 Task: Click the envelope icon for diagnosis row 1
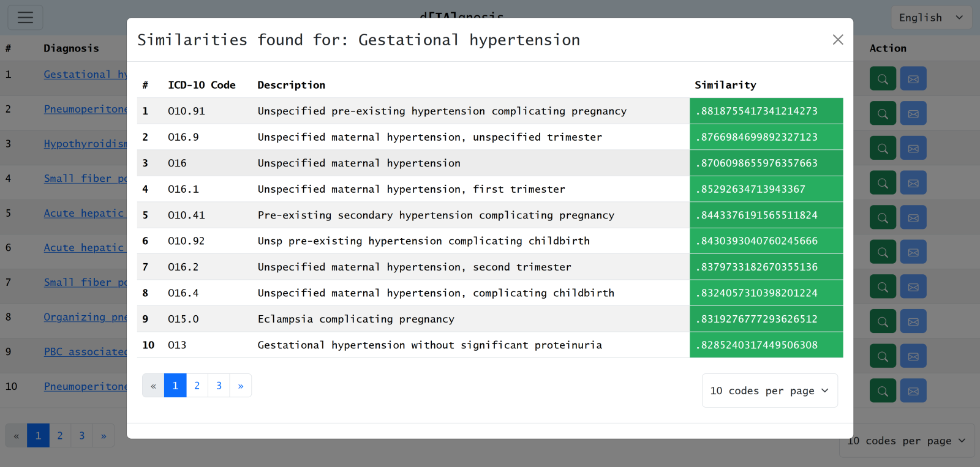pos(913,79)
